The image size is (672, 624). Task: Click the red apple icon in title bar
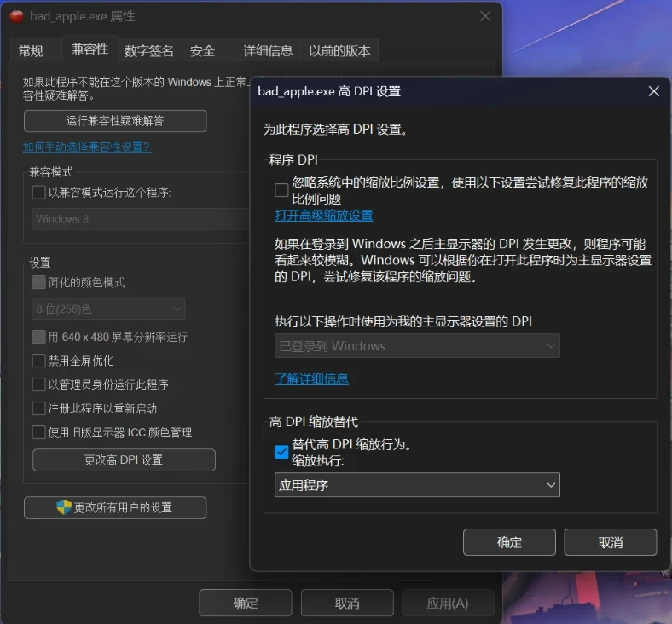[16, 17]
